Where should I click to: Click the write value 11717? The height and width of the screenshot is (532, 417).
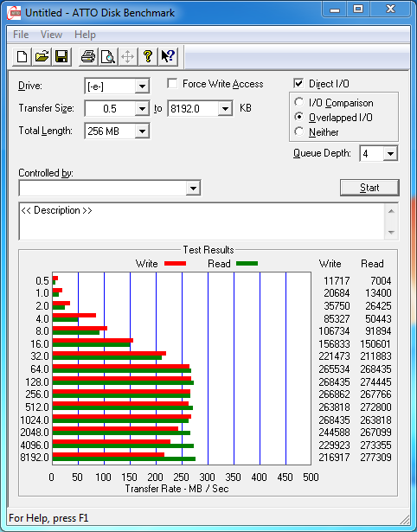click(x=337, y=281)
